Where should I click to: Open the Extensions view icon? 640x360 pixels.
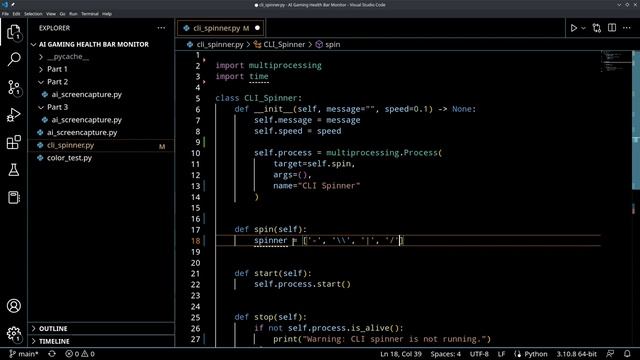pos(13,142)
